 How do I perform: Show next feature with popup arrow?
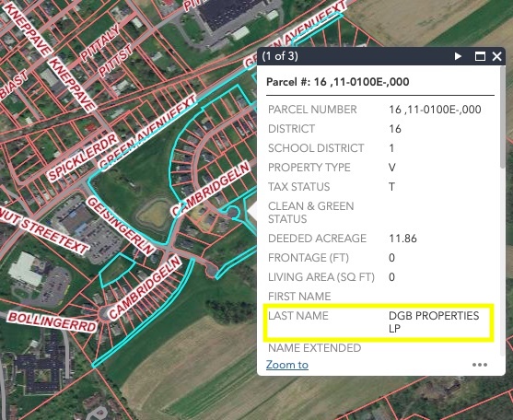coord(458,56)
